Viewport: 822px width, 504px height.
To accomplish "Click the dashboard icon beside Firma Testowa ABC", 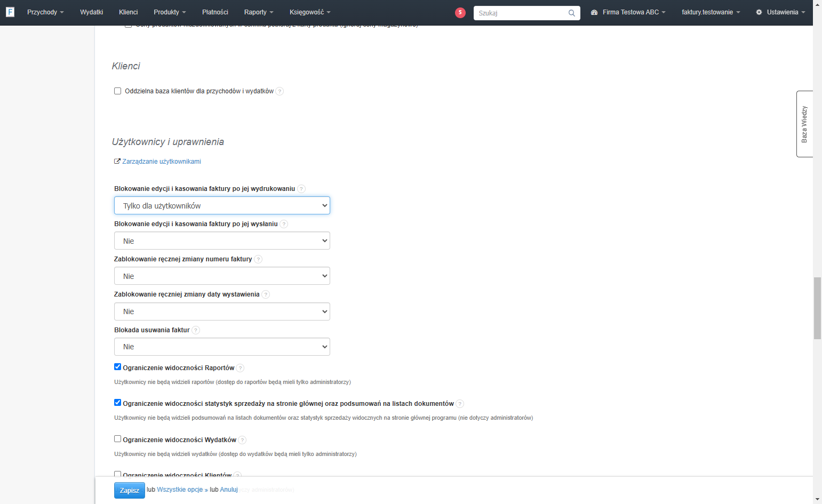I will 594,12.
